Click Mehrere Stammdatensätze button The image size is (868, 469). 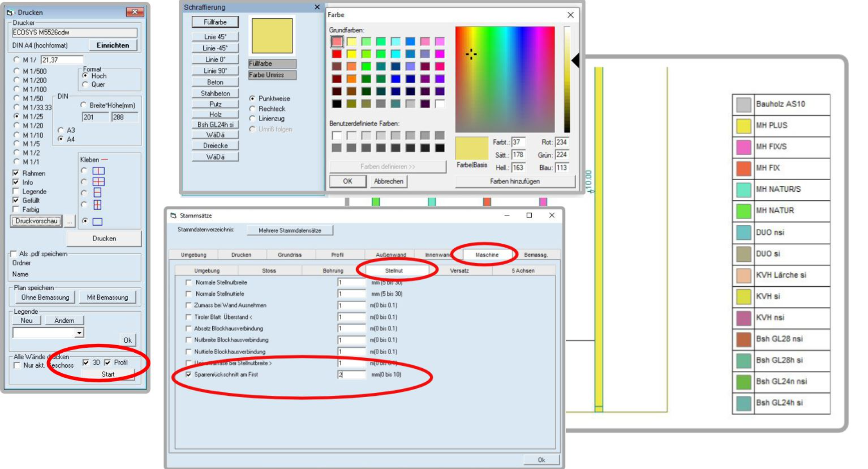click(290, 230)
